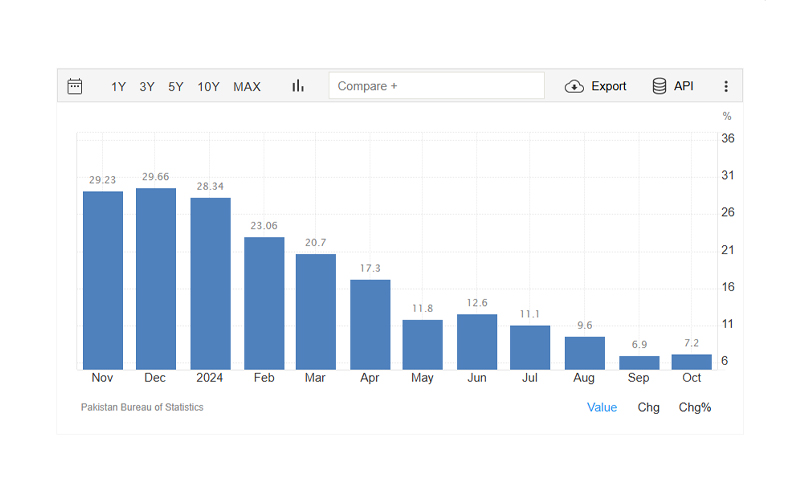
Task: Select the 3Y time range
Action: coord(147,87)
